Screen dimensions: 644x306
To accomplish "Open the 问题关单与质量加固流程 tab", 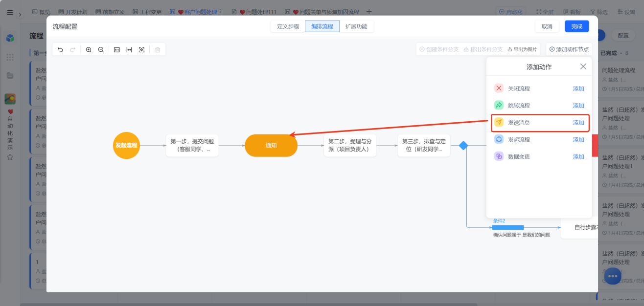I will point(322,12).
